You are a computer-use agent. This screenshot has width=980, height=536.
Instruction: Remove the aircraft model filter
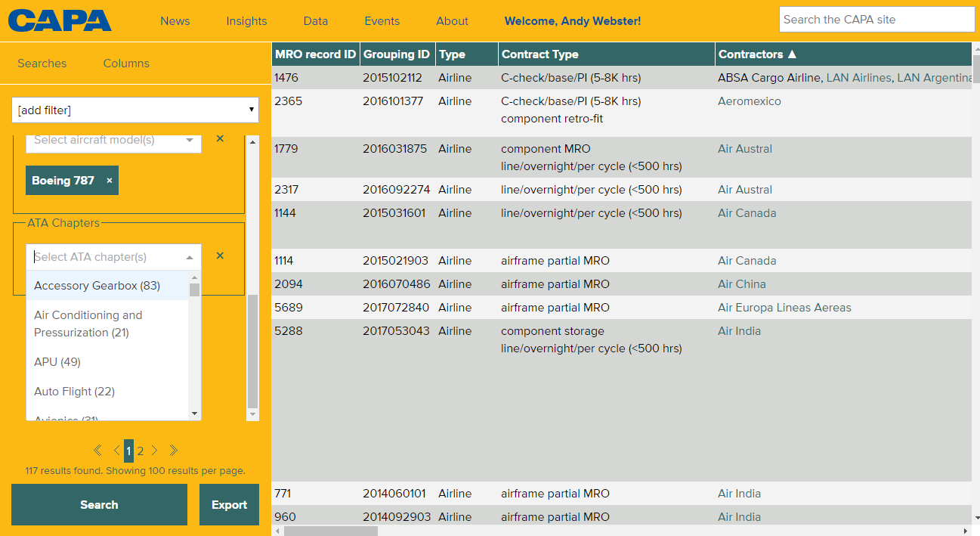click(220, 139)
